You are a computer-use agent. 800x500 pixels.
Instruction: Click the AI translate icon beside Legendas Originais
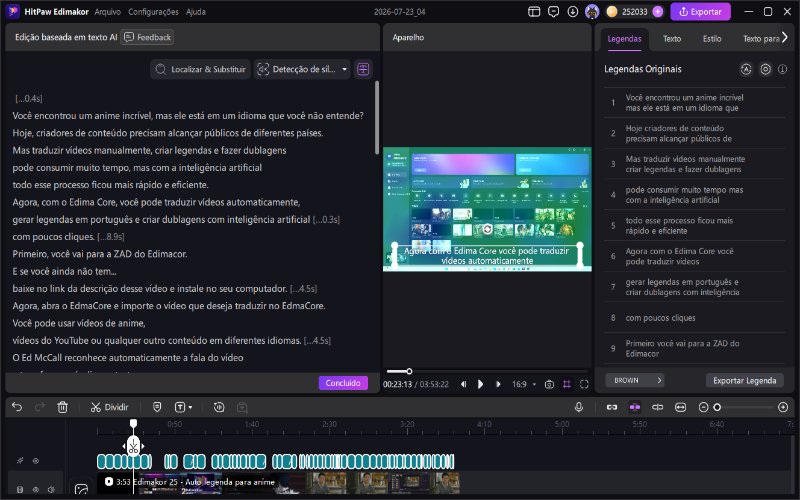746,69
